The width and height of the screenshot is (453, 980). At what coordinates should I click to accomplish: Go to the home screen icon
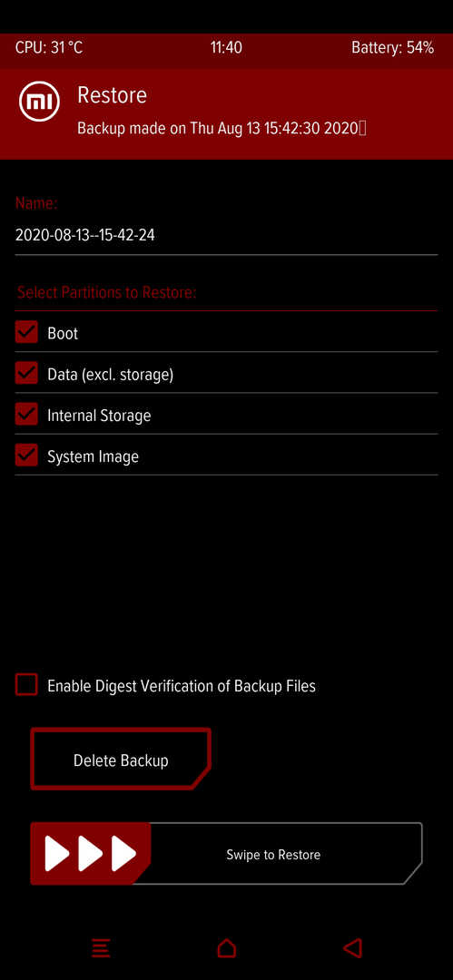coord(227,948)
